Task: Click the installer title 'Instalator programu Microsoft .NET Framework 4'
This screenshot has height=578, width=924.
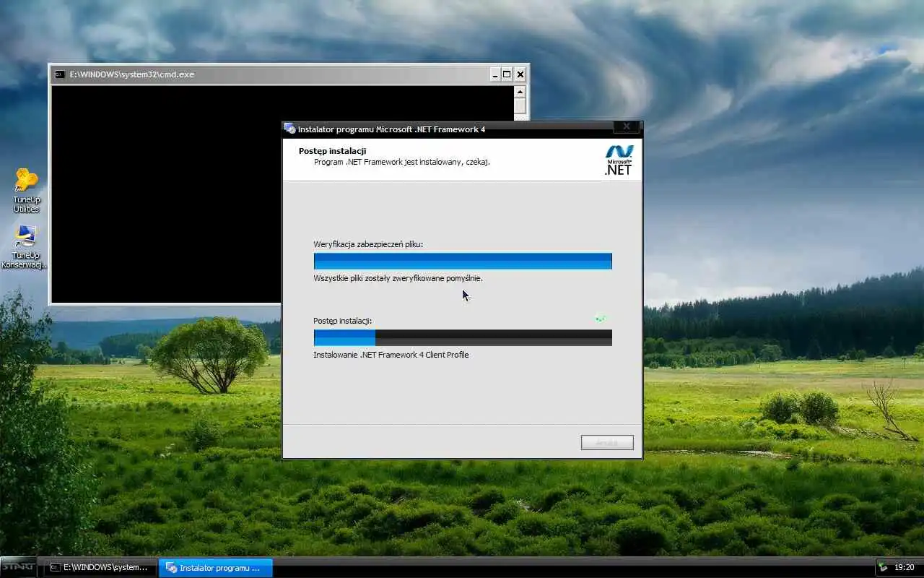Action: (x=391, y=129)
